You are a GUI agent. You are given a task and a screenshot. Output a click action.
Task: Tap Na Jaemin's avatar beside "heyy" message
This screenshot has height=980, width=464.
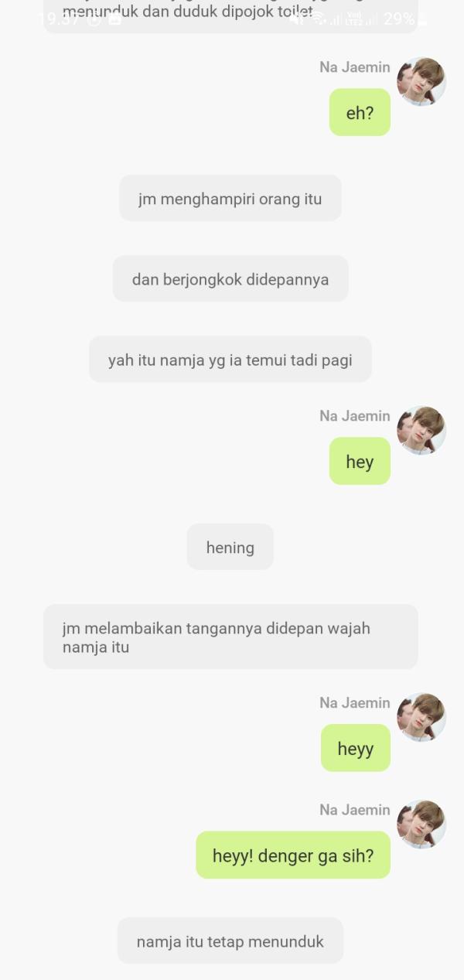click(421, 717)
